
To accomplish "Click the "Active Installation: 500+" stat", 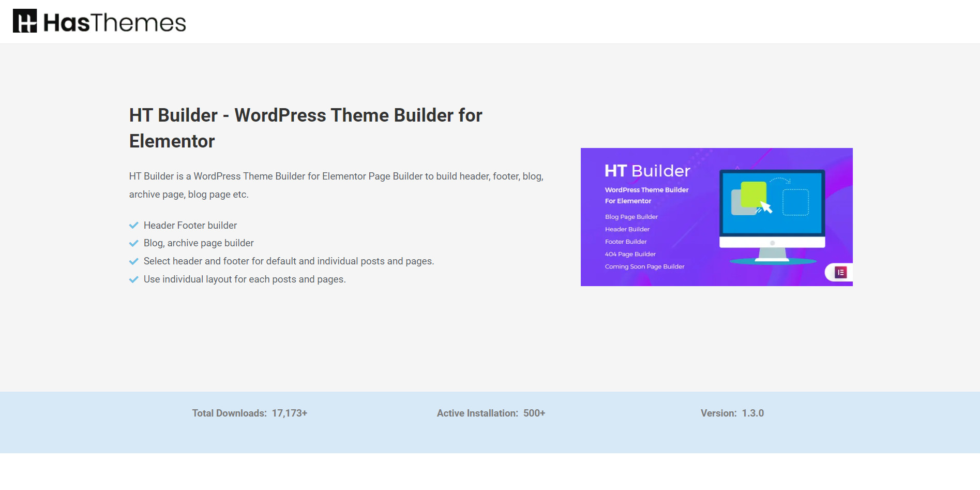I will pyautogui.click(x=491, y=413).
